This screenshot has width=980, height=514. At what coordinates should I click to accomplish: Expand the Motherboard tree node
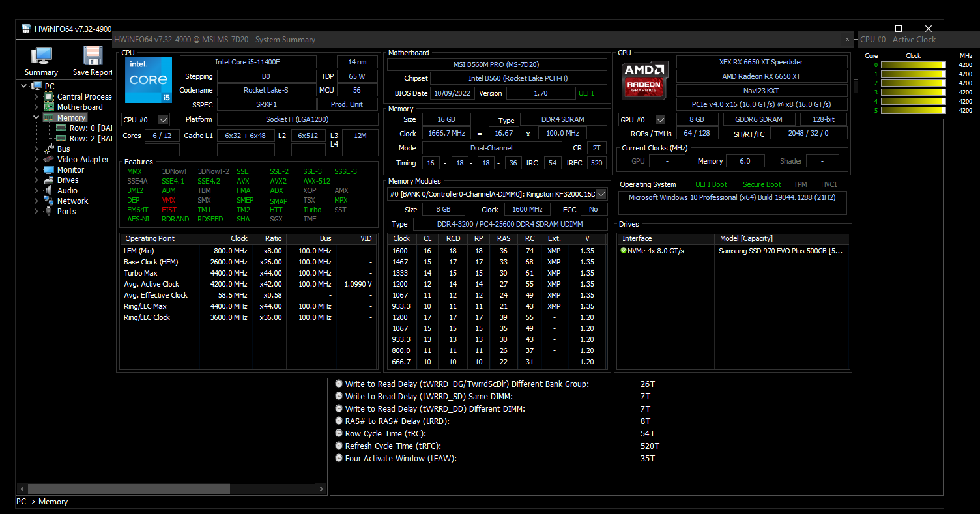(x=36, y=107)
